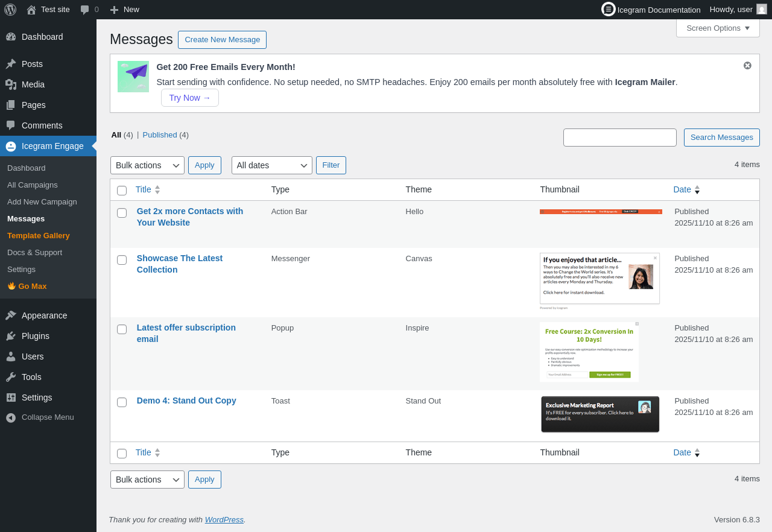Click the Create New Message button

(222, 40)
